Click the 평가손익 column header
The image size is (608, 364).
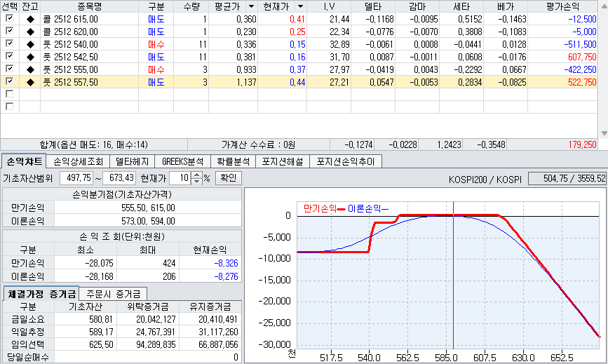pos(562,6)
